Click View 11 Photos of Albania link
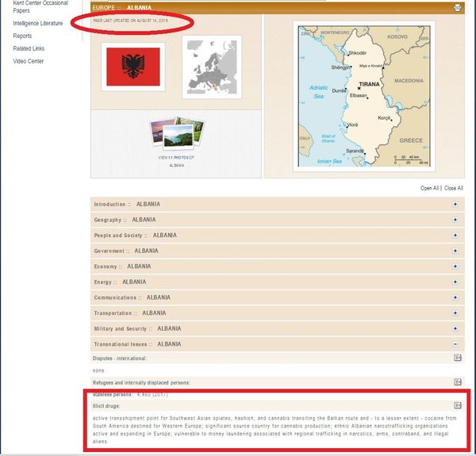 176,162
